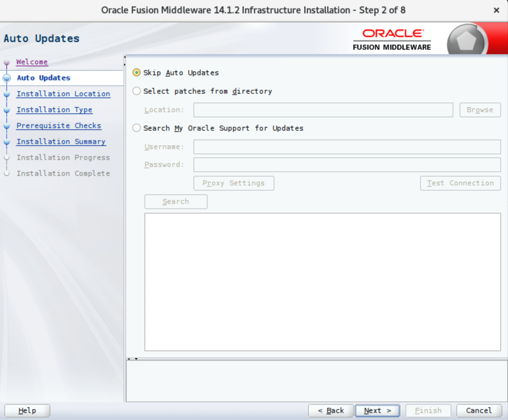Screen dimensions: 508x420
Task: Click the Installation Type step bullet icon
Action: [7, 110]
